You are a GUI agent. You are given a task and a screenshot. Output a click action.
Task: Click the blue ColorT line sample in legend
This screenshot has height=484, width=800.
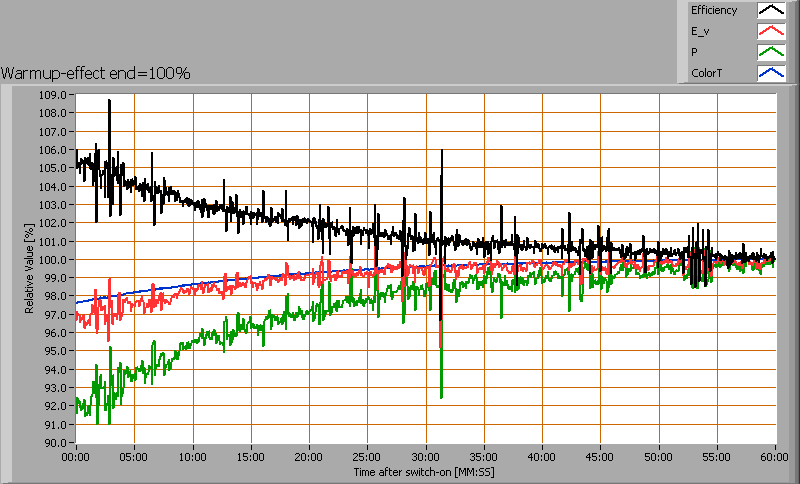pyautogui.click(x=769, y=74)
